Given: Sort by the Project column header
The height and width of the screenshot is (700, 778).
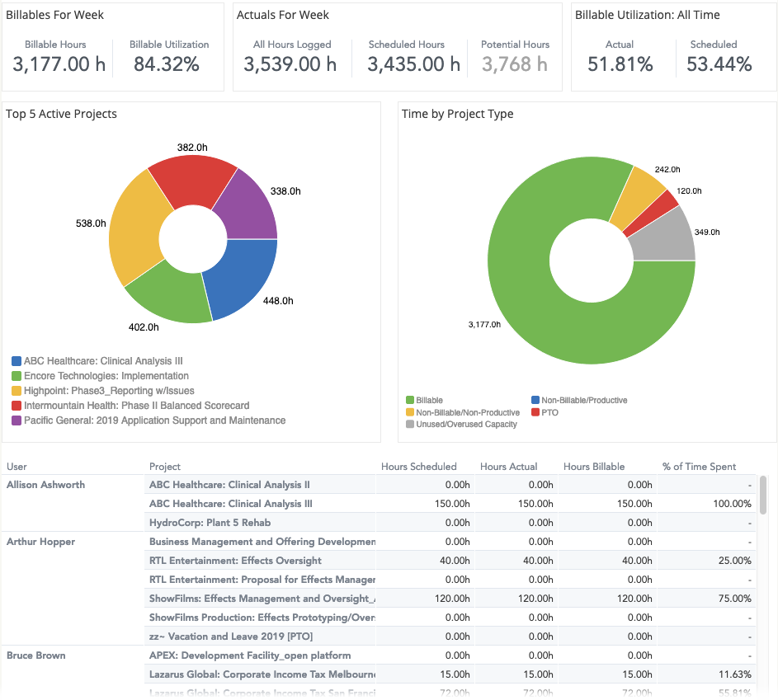Looking at the screenshot, I should tap(165, 467).
